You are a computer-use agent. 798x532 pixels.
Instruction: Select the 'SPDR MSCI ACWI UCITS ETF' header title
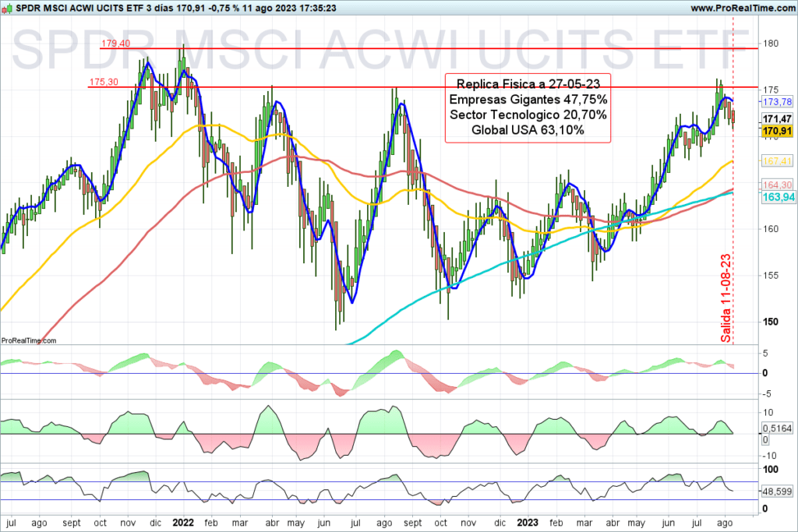(81, 8)
